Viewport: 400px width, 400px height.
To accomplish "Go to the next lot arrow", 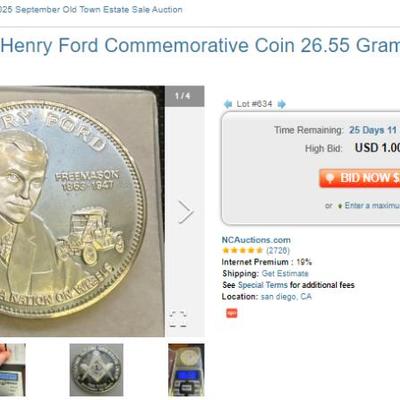I will (282, 104).
